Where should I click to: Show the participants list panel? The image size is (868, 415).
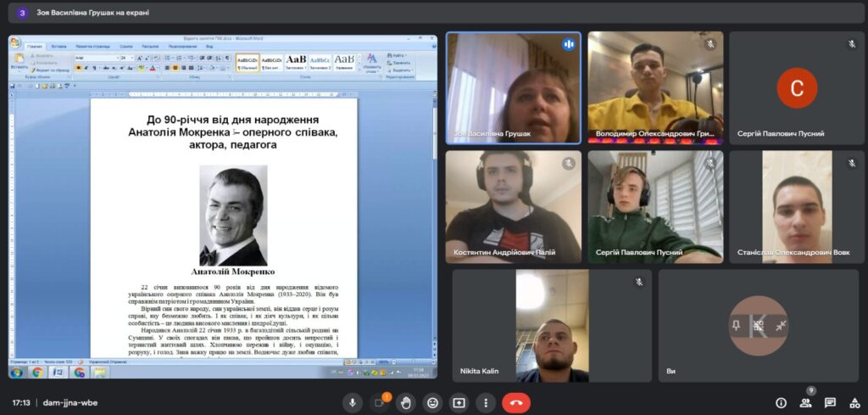(805, 402)
